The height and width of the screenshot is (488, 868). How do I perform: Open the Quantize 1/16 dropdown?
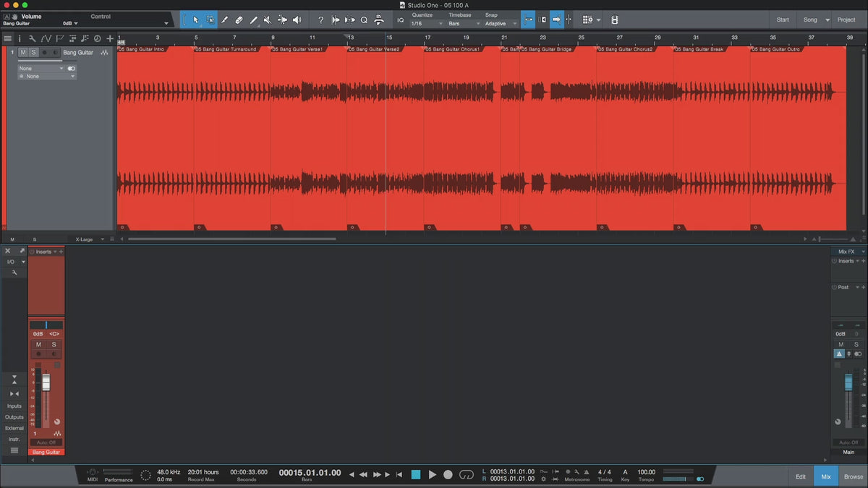tap(425, 24)
